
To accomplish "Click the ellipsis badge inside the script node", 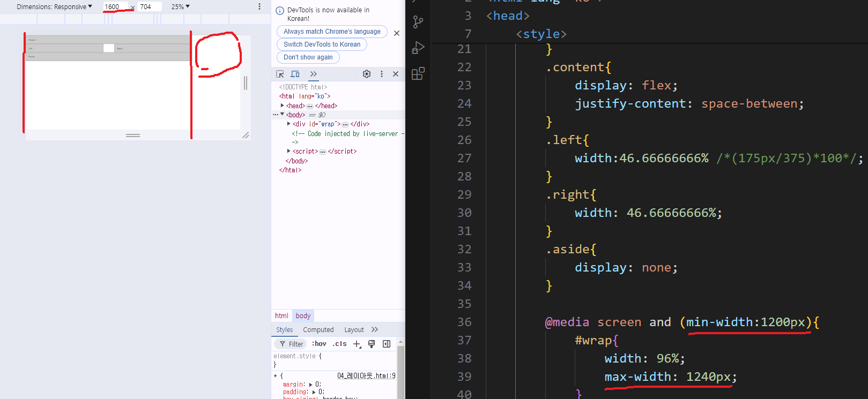I will [323, 152].
